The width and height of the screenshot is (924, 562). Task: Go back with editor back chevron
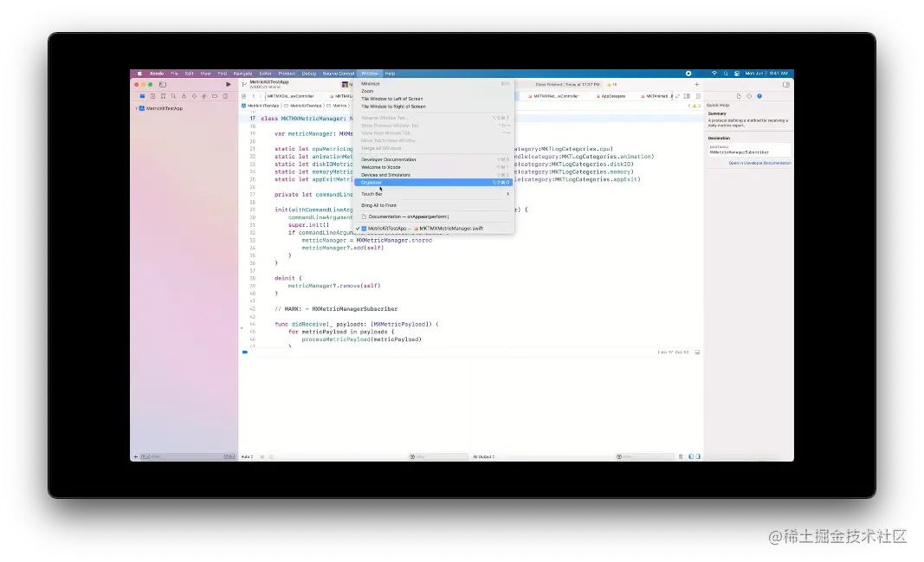pyautogui.click(x=254, y=96)
